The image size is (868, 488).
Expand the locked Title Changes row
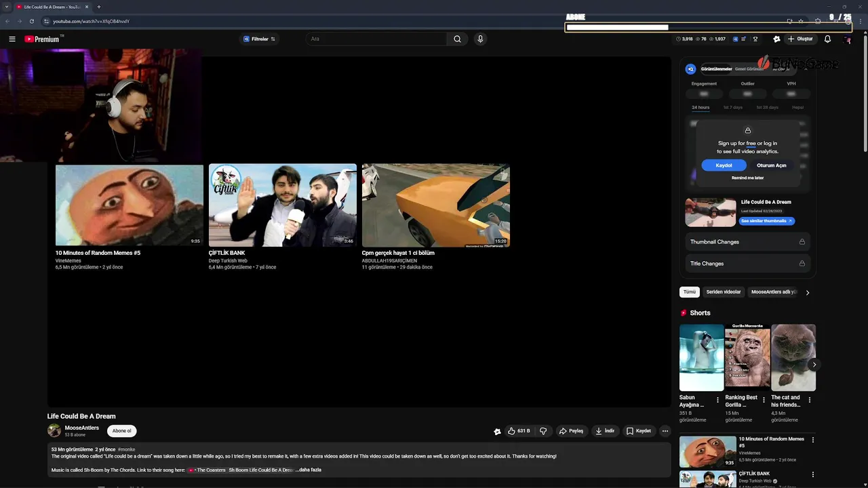(747, 264)
